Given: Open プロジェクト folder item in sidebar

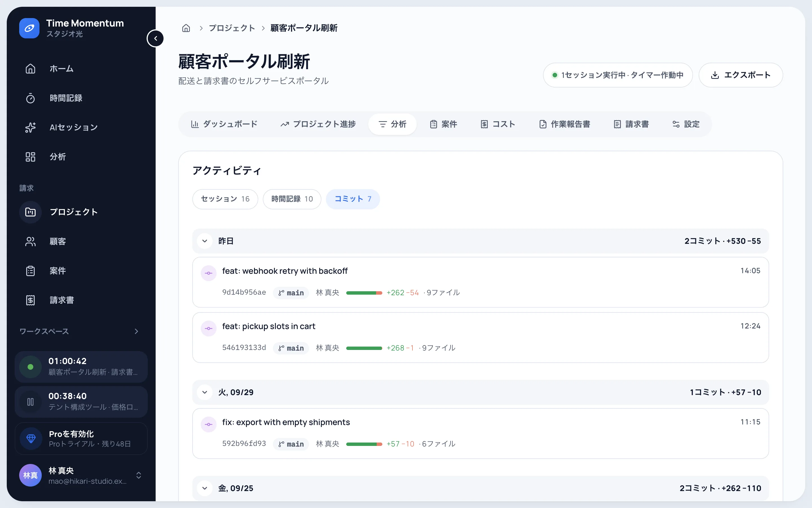Looking at the screenshot, I should coord(81,212).
